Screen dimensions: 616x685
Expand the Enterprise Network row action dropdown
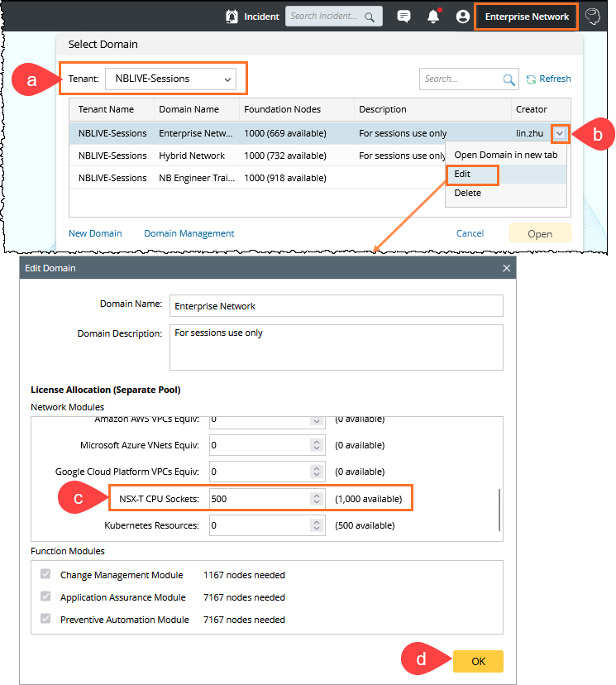pos(560,134)
